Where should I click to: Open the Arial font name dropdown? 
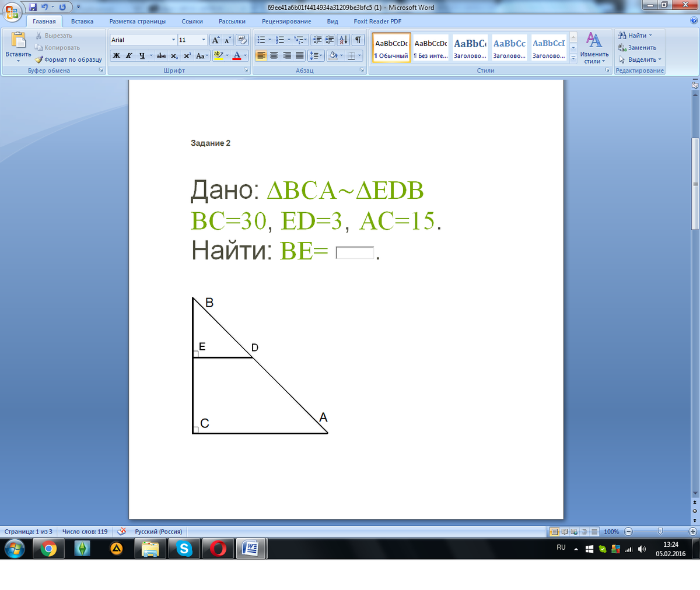173,40
